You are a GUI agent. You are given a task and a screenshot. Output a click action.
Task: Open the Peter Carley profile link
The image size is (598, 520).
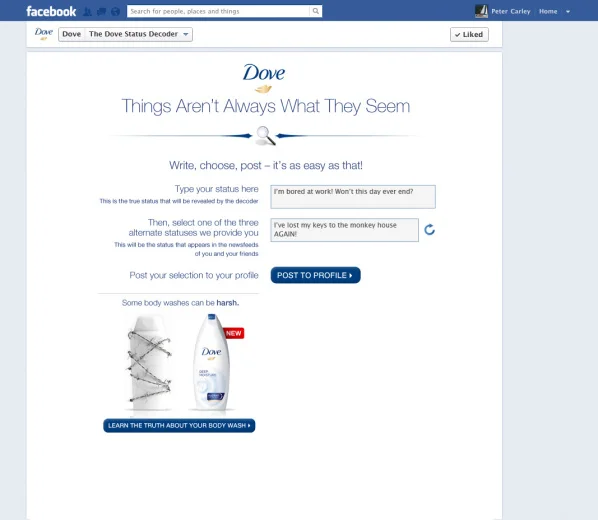pos(511,11)
